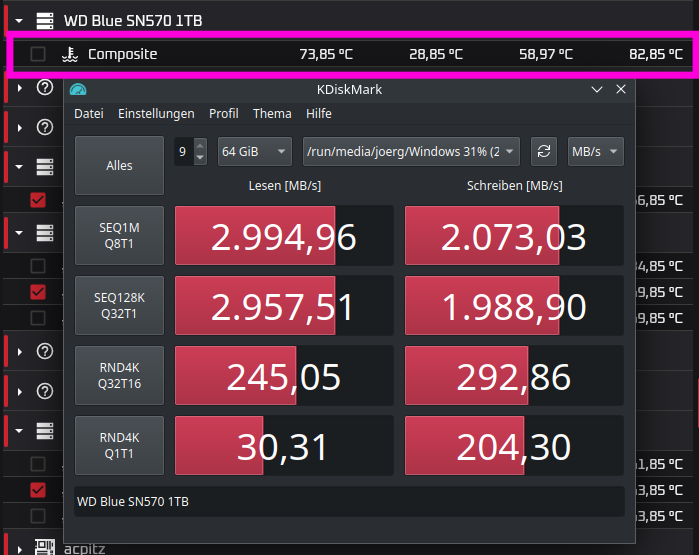This screenshot has height=555, width=699.
Task: Enable the checkbox in the 1,85 °C row
Action: tap(38, 464)
